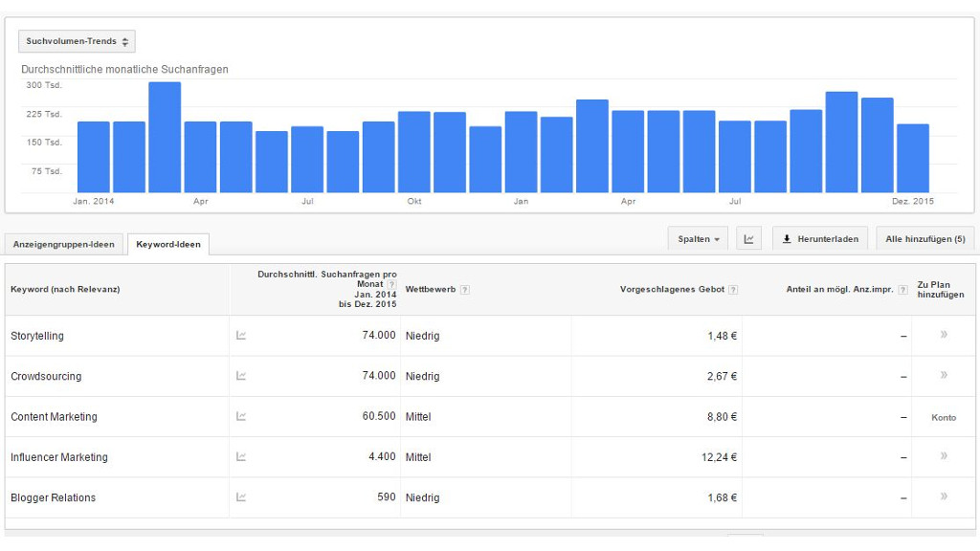Expand the Spalten columns dropdown
This screenshot has height=551, width=980.
point(699,239)
